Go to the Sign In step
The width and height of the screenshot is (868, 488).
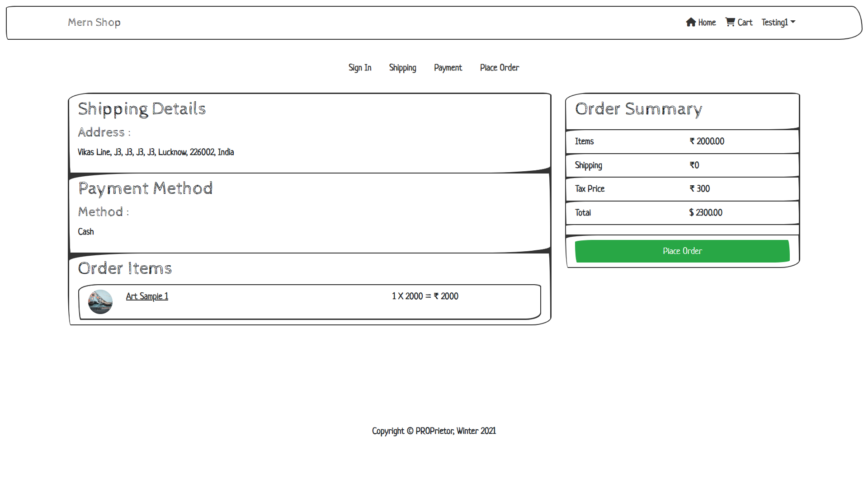(359, 68)
